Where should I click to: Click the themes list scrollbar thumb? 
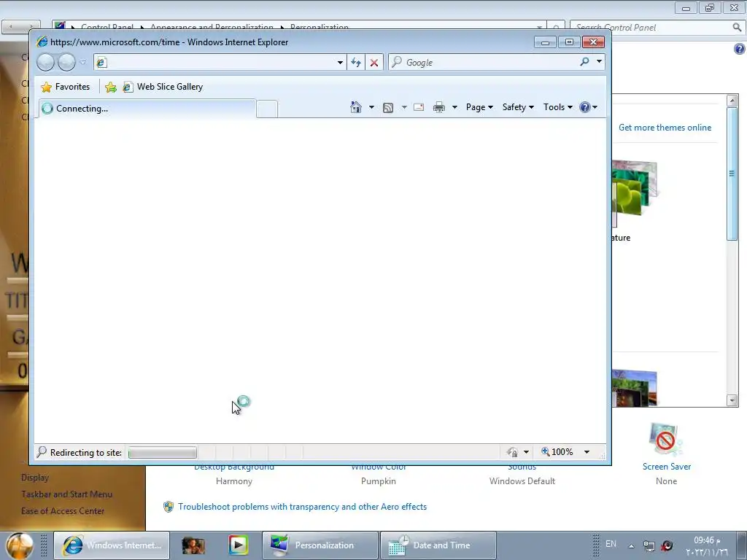[x=732, y=174]
